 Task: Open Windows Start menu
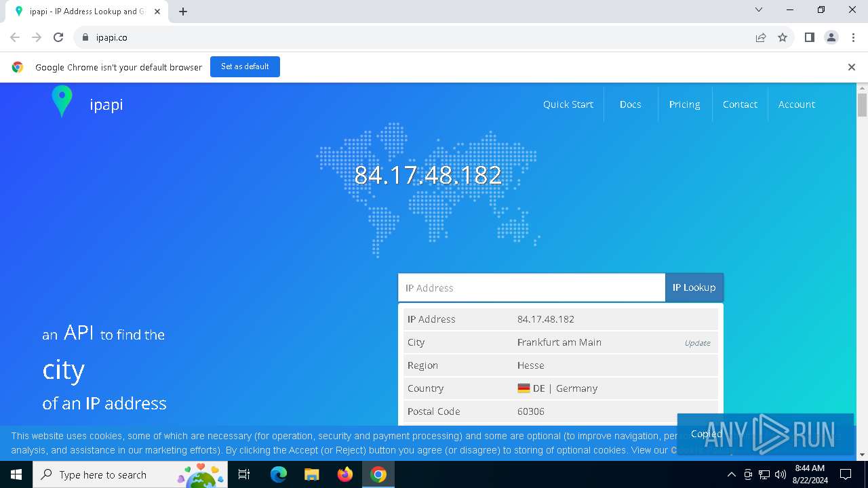tap(16, 474)
